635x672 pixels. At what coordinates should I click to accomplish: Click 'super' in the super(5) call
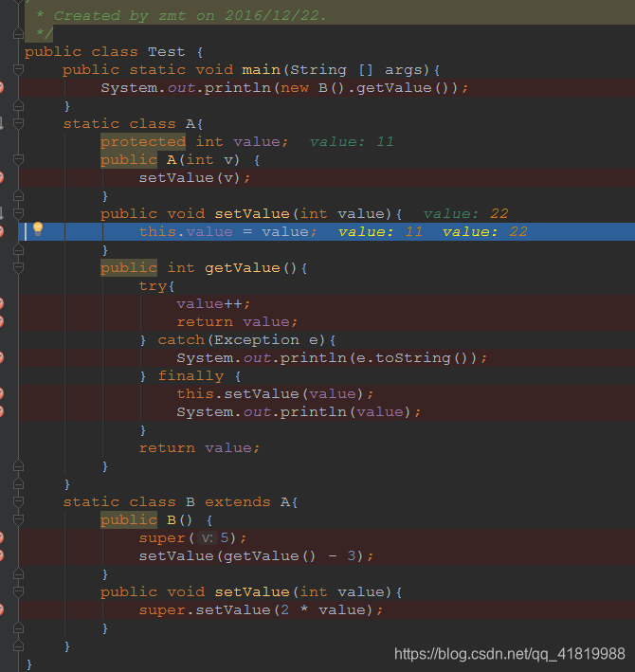(x=162, y=537)
